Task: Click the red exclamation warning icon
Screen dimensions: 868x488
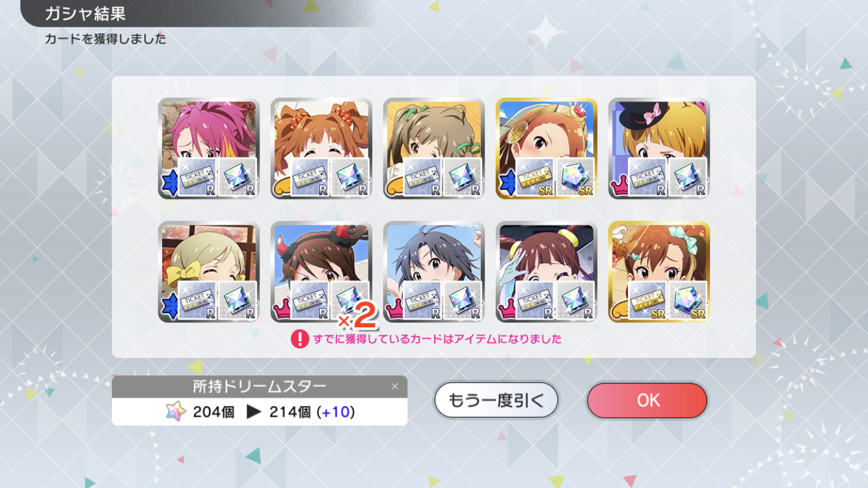Action: click(x=299, y=339)
